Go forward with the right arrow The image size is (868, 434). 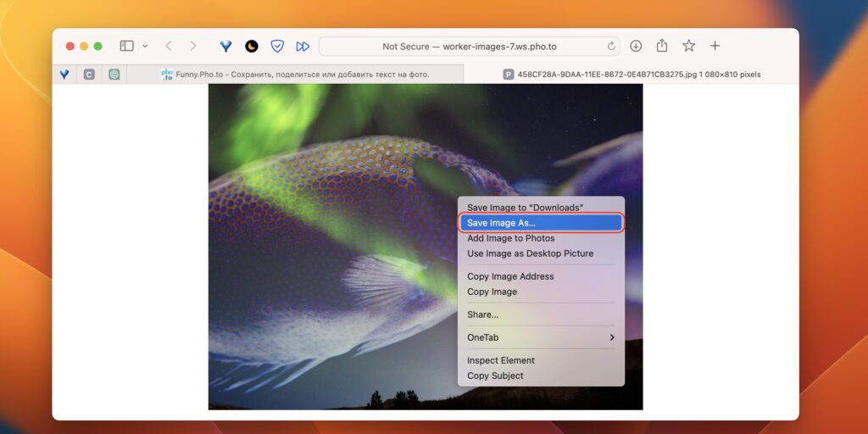(x=193, y=46)
